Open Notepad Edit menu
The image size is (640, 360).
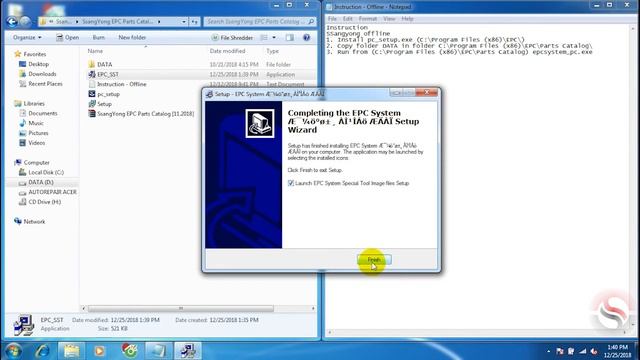[347, 19]
